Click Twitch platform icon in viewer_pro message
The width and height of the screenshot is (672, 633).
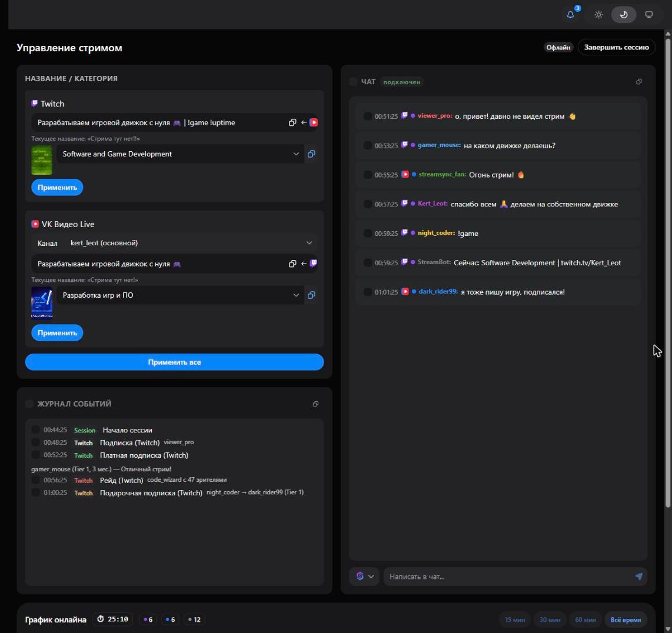(x=404, y=116)
